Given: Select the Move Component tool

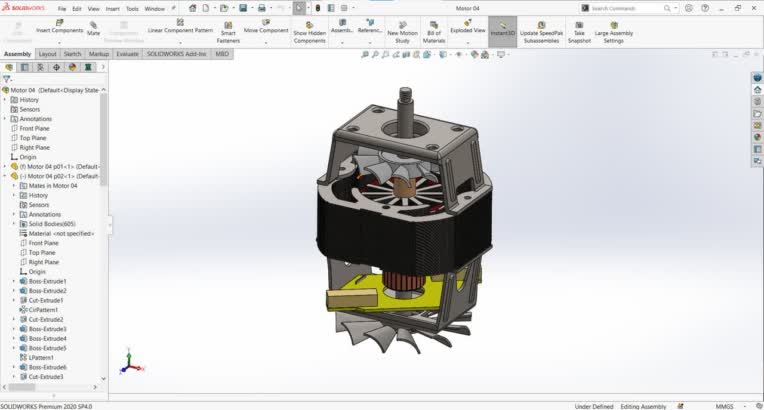Looking at the screenshot, I should tap(266, 26).
